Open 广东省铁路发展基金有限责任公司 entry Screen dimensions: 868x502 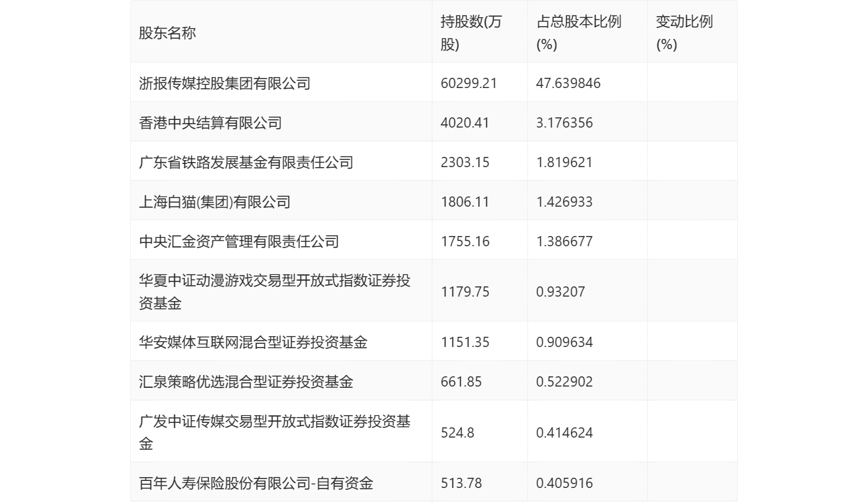coord(246,162)
